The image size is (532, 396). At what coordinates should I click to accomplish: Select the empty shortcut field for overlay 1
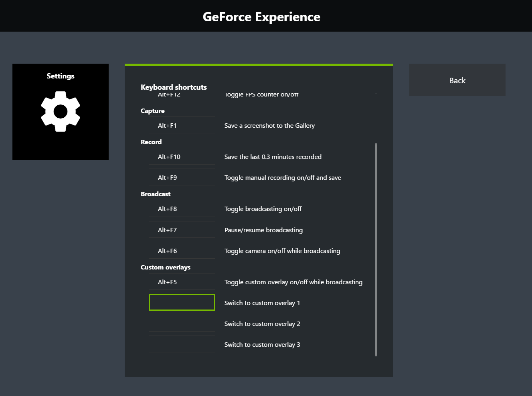(182, 302)
